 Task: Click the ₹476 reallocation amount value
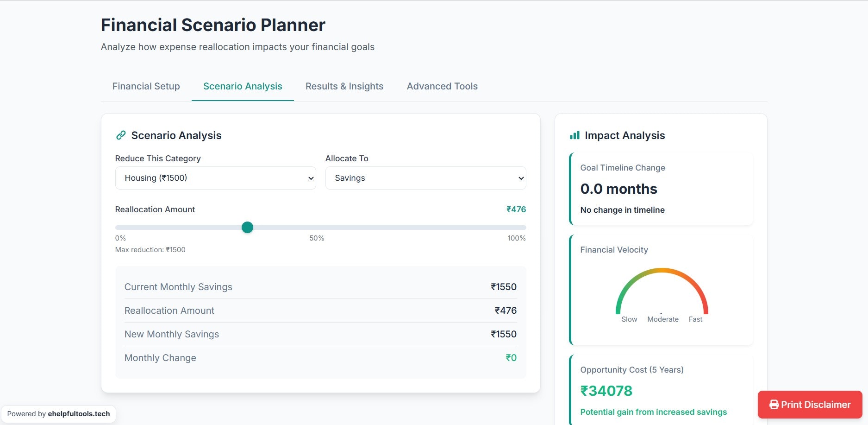(516, 209)
